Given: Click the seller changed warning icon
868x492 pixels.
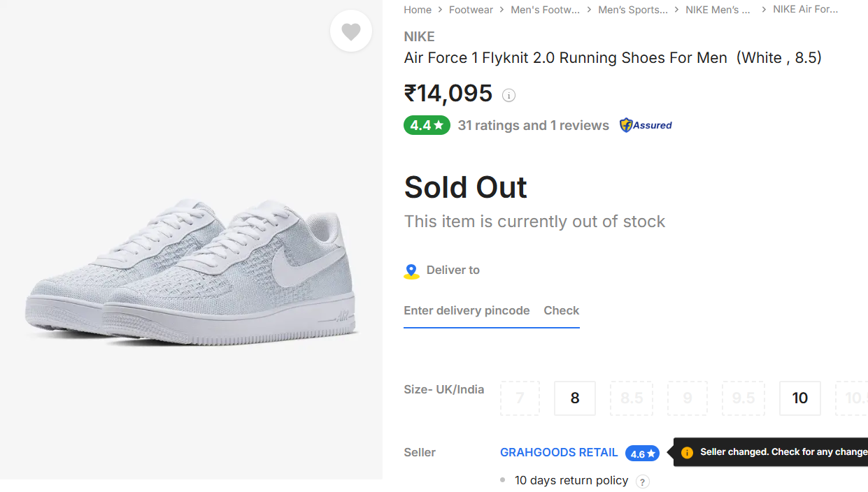Looking at the screenshot, I should (x=687, y=453).
